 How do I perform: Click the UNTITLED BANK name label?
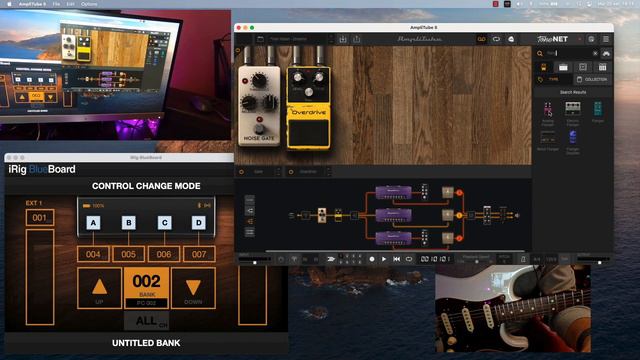pos(146,343)
